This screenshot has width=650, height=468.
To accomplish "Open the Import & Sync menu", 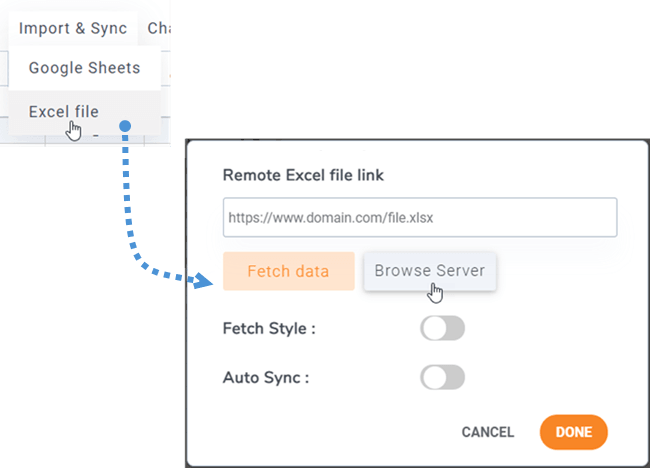I will click(73, 28).
